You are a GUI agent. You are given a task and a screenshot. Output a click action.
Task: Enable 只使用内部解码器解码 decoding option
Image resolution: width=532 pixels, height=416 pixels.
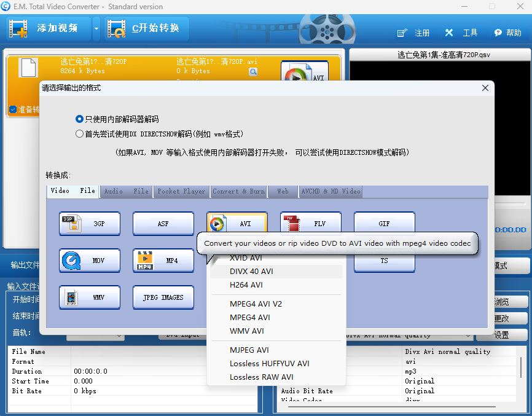(x=80, y=119)
